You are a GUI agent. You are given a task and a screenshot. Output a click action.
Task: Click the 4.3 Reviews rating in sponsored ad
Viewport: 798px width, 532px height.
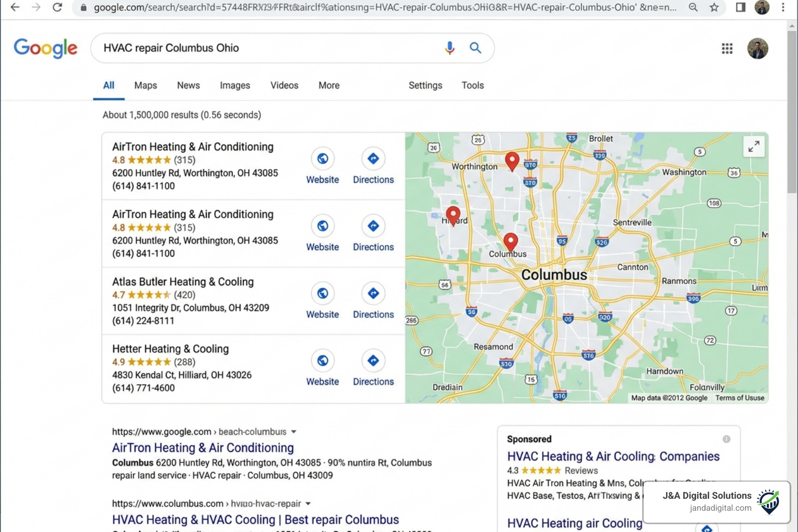pos(552,470)
